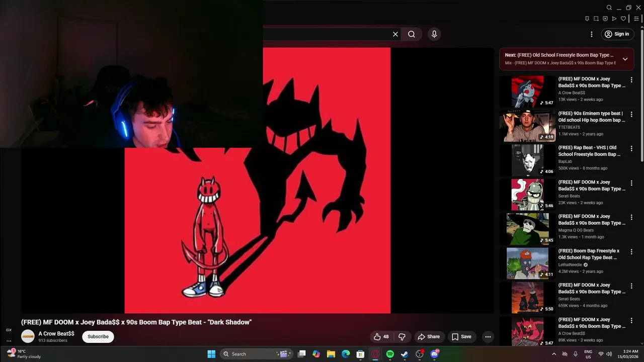Expand the Next mix playlist chevron
The height and width of the screenshot is (362, 644).
(x=625, y=59)
